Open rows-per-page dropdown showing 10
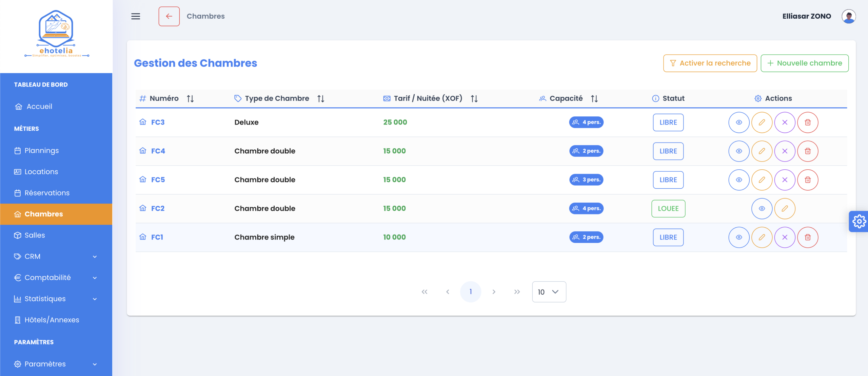The image size is (868, 376). point(549,292)
